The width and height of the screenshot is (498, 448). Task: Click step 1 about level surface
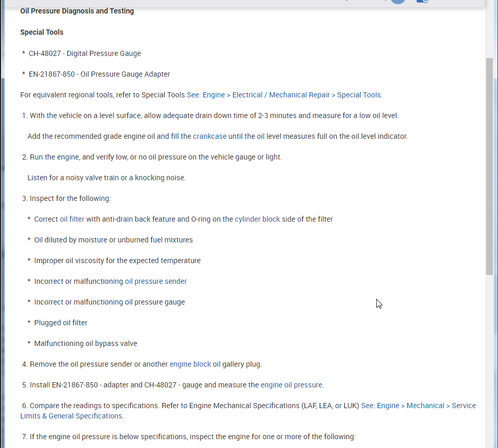210,115
